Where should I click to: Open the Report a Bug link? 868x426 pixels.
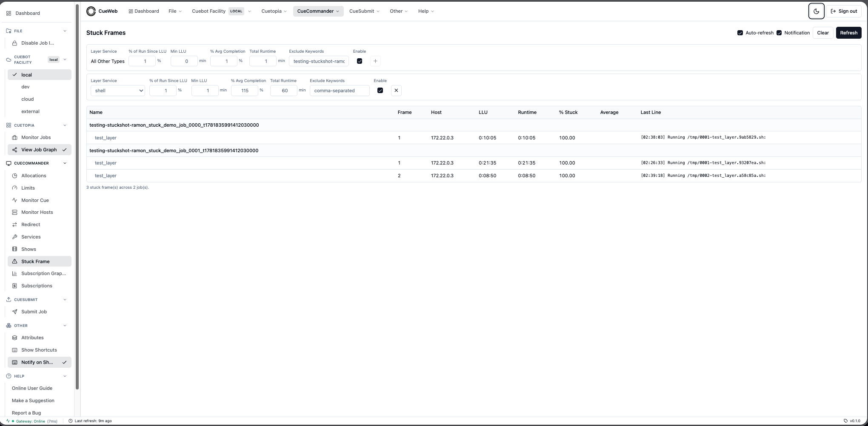pyautogui.click(x=26, y=413)
